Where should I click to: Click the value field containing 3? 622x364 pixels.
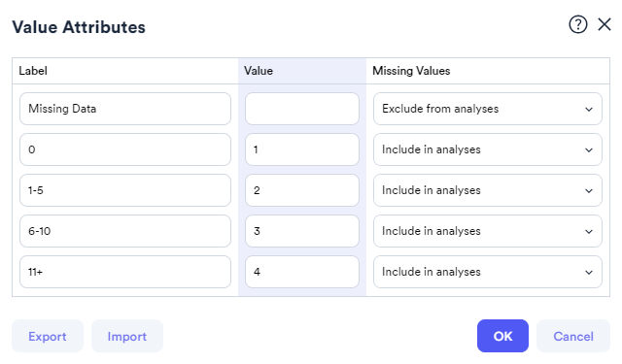[x=302, y=231]
